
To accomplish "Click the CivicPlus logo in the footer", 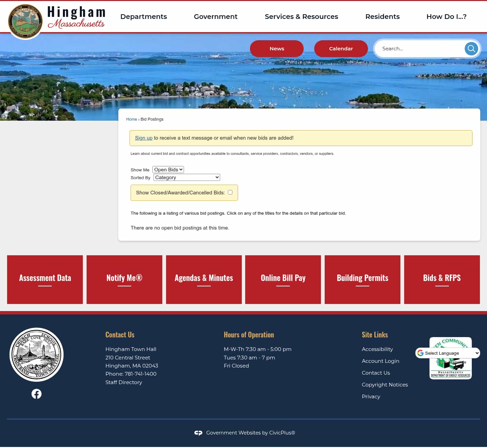I will click(199, 433).
